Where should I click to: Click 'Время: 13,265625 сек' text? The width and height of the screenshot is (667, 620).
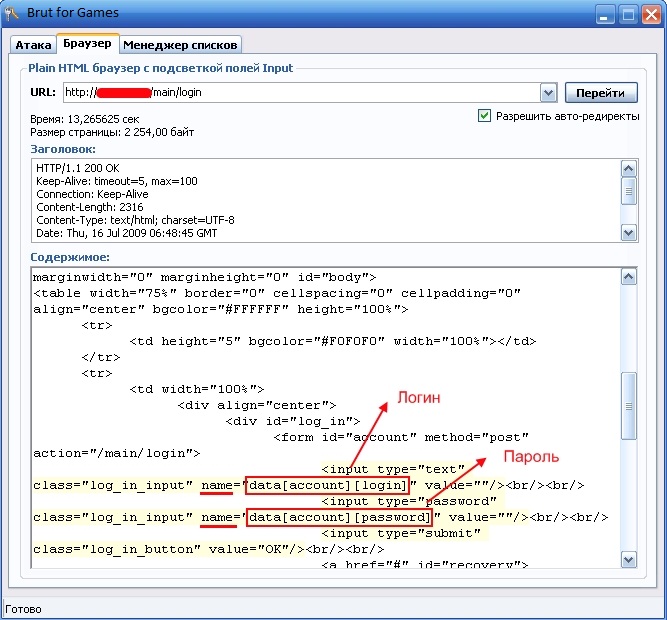pos(85,119)
